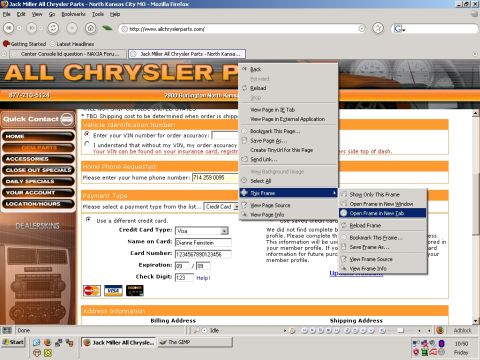Open the Help menu
Viewport: 480px width, 360px height.
click(x=115, y=14)
